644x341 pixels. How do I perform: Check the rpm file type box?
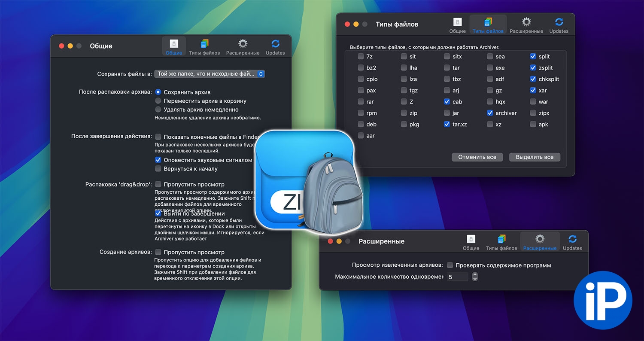click(x=361, y=113)
